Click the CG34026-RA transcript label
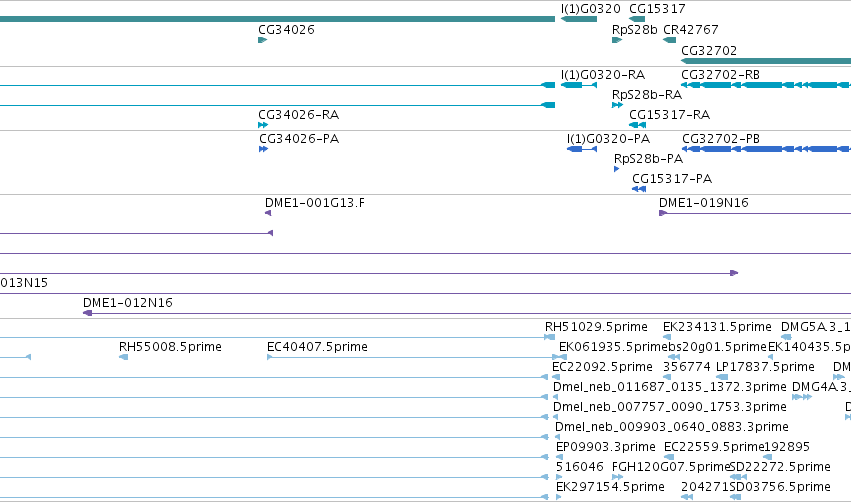The image size is (851, 502). (x=299, y=115)
